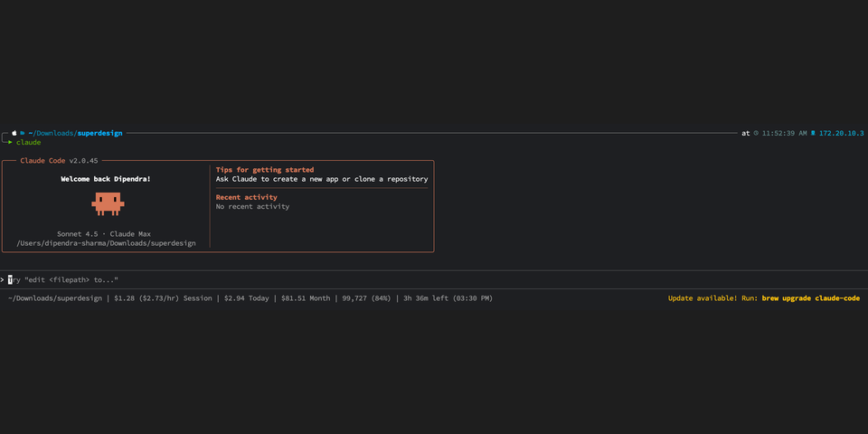Click the green prompt arrow before claude
Screen dimensions: 868x434
click(10, 142)
